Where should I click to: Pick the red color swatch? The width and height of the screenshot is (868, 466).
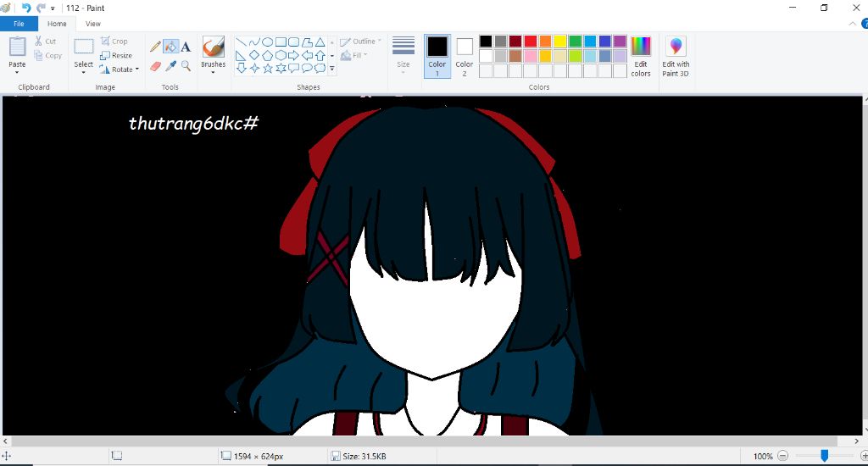point(531,42)
